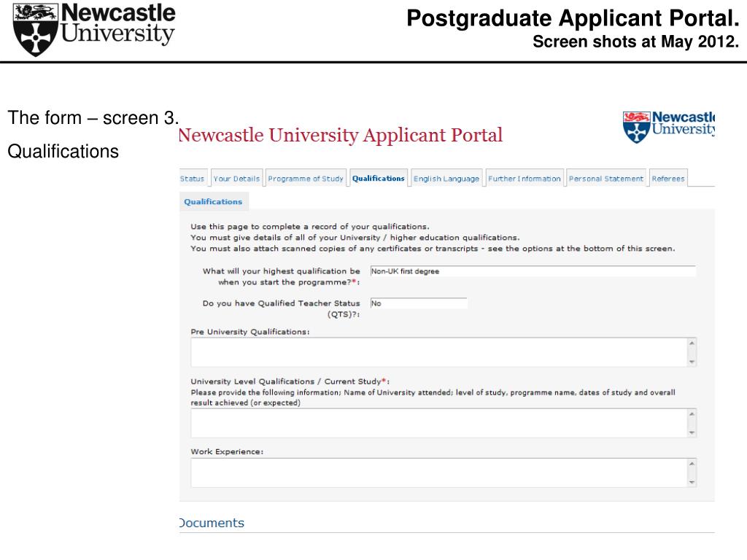Select the Qualifications tab
This screenshot has width=747, height=560.
coord(379,178)
